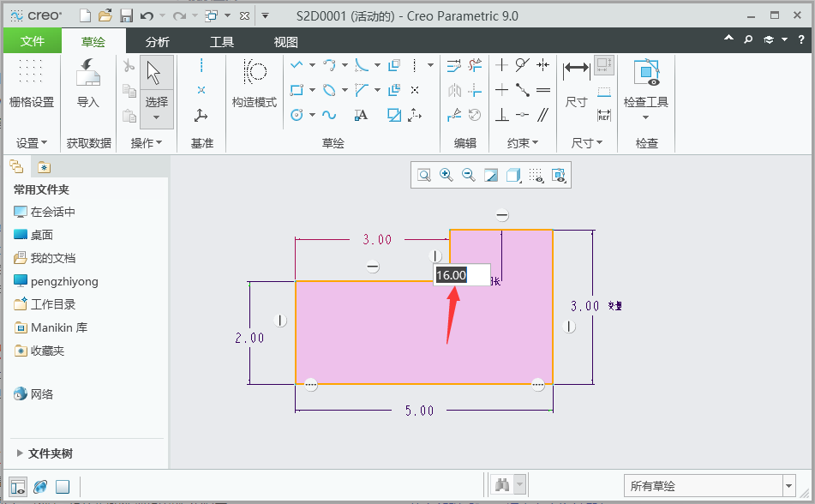Click the datum centerline tool

[x=201, y=65]
